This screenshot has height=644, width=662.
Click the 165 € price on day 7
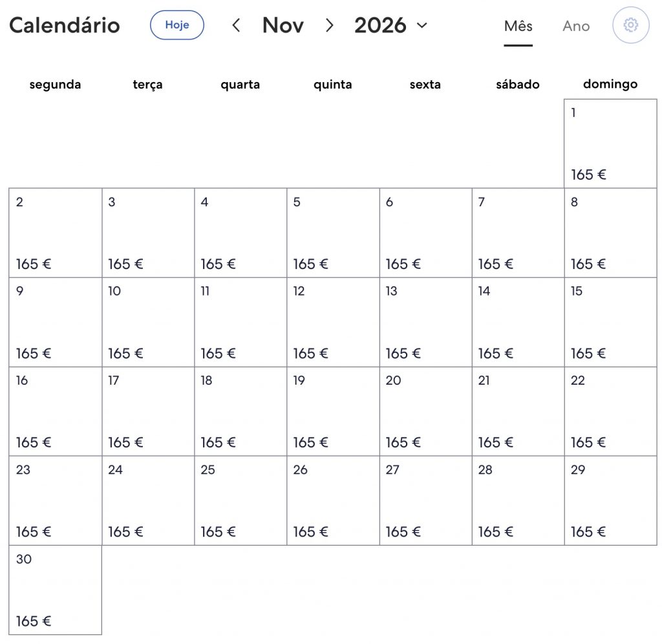tap(496, 264)
